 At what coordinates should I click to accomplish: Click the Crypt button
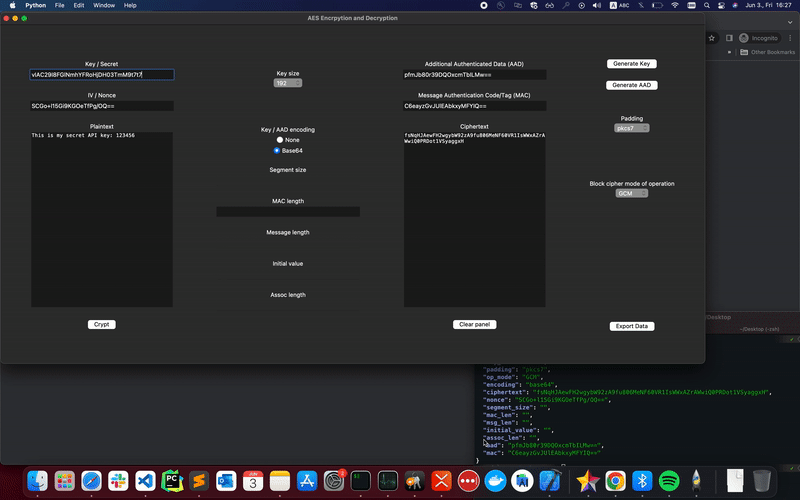[x=102, y=324]
